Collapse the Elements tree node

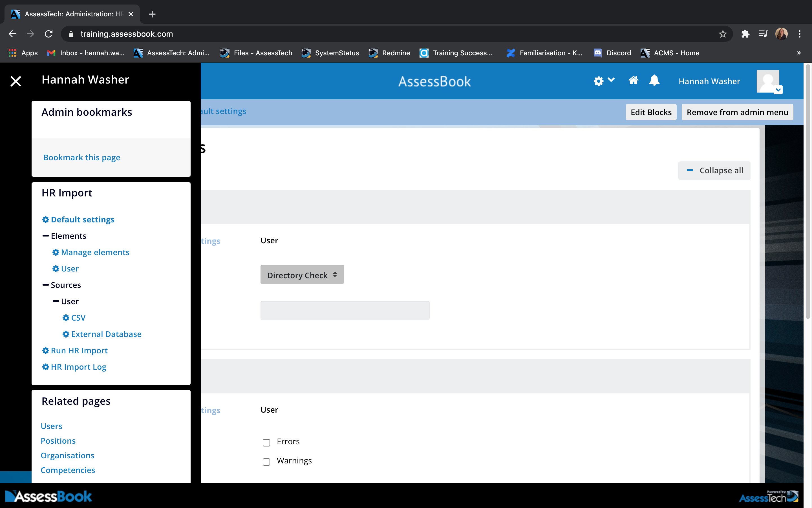coord(46,236)
